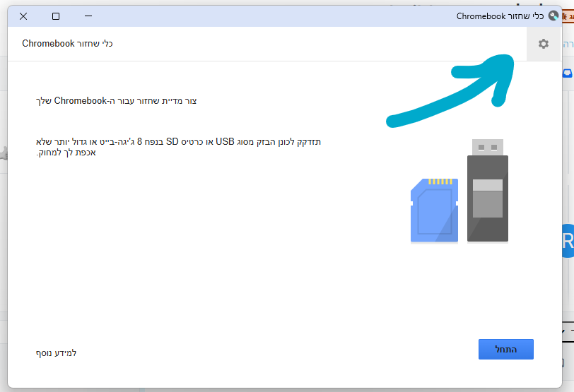Minimize the recovery tool window

click(x=88, y=16)
